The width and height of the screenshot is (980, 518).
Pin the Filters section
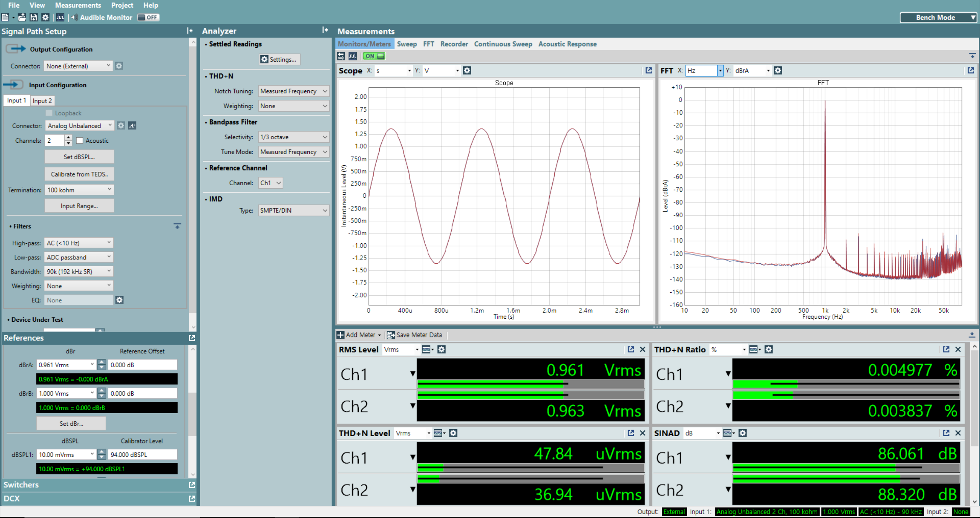click(177, 226)
